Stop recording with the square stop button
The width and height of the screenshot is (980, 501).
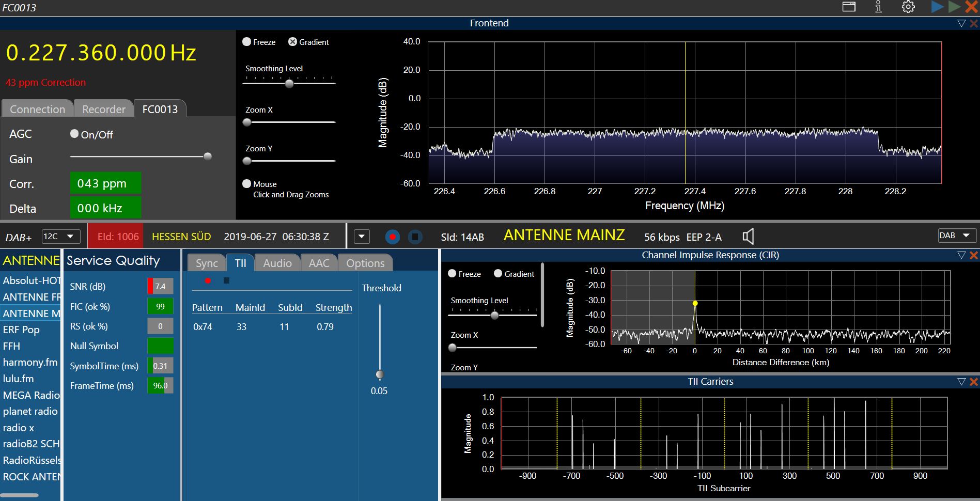[x=415, y=237]
